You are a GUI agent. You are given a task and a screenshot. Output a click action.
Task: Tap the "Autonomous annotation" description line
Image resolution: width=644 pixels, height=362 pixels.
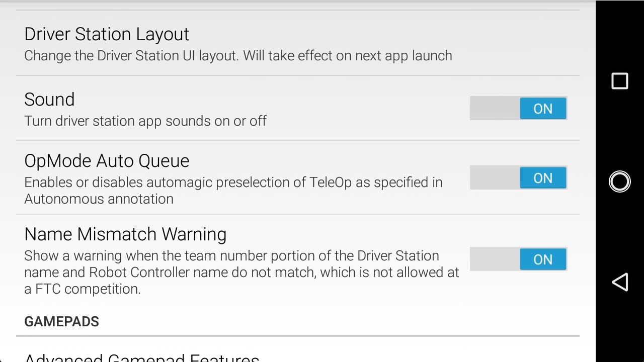99,199
